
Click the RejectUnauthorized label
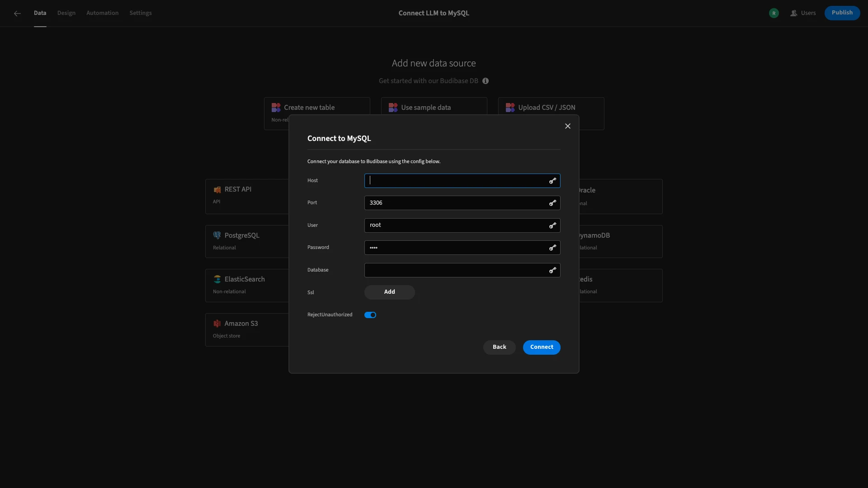pos(330,315)
